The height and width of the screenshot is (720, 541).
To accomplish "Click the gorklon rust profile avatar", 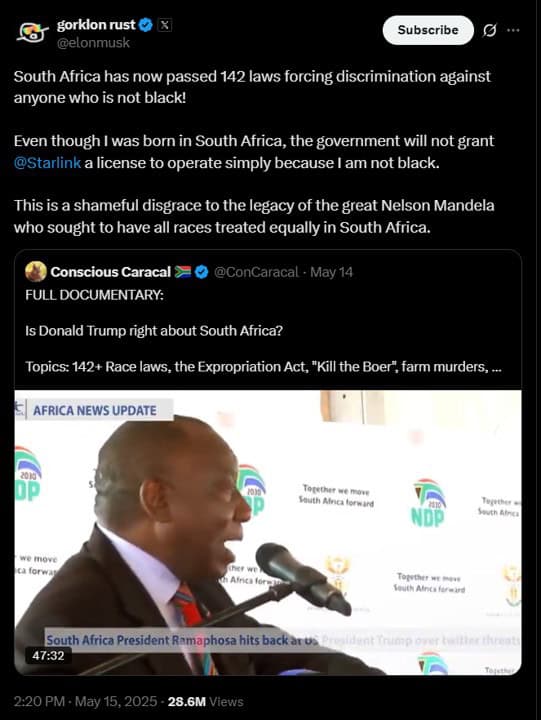I will point(33,33).
